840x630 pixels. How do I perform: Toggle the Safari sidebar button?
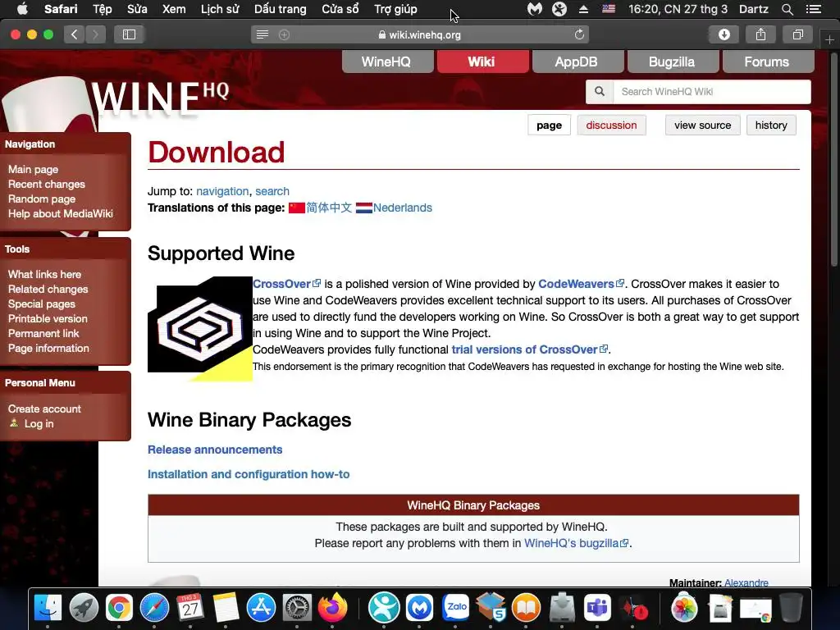(x=129, y=34)
